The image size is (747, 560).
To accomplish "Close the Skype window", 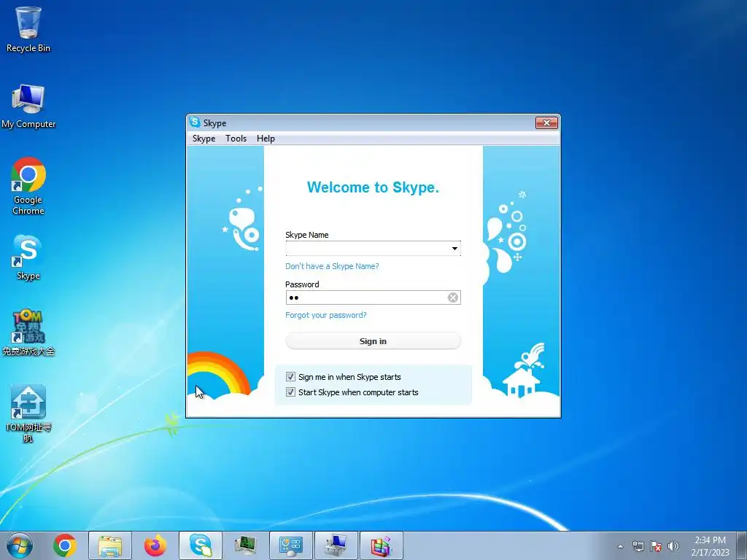I will (x=546, y=122).
